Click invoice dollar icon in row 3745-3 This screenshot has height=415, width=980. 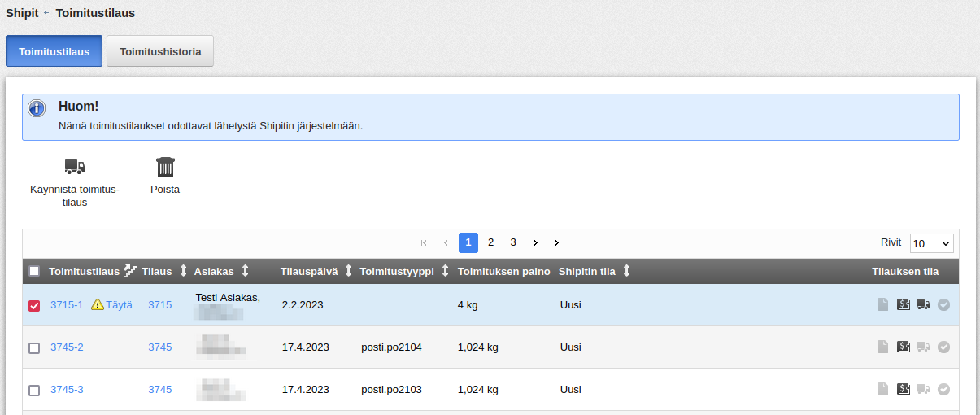click(904, 389)
